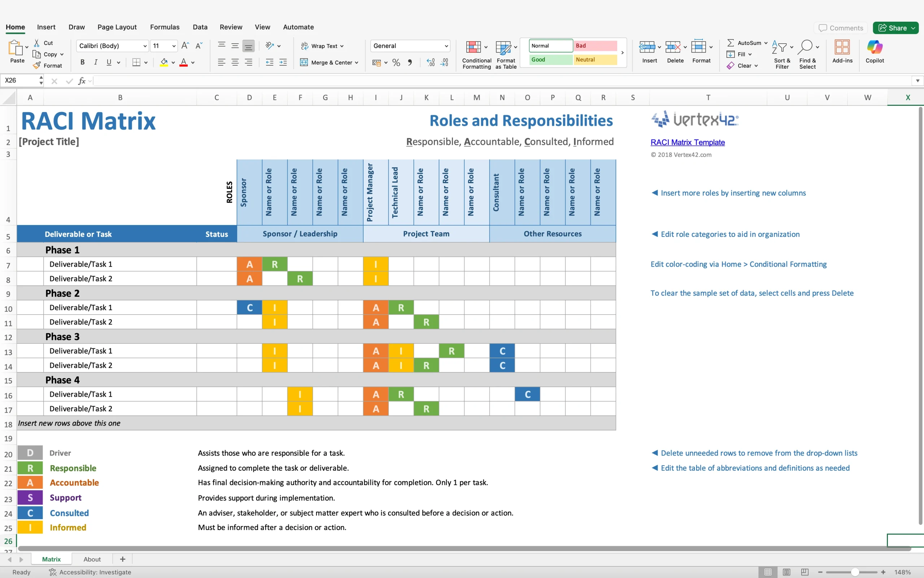Click the Share button
924x578 pixels.
(x=896, y=28)
